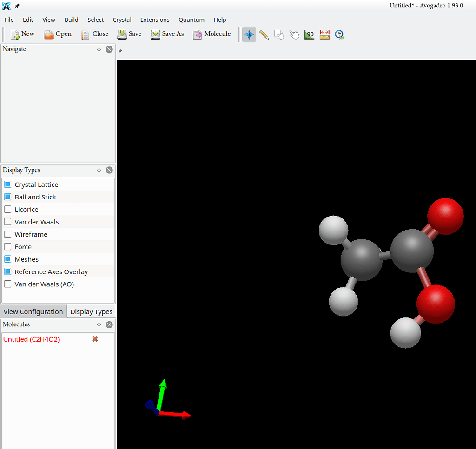This screenshot has height=449, width=476.
Task: Float the Navigate panel with diamond icon
Action: tap(99, 49)
